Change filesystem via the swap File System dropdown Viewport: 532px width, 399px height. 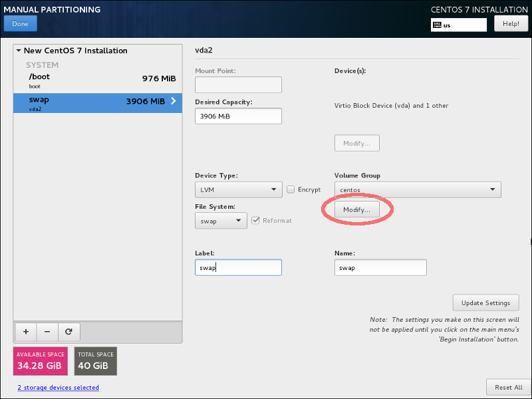pyautogui.click(x=221, y=220)
